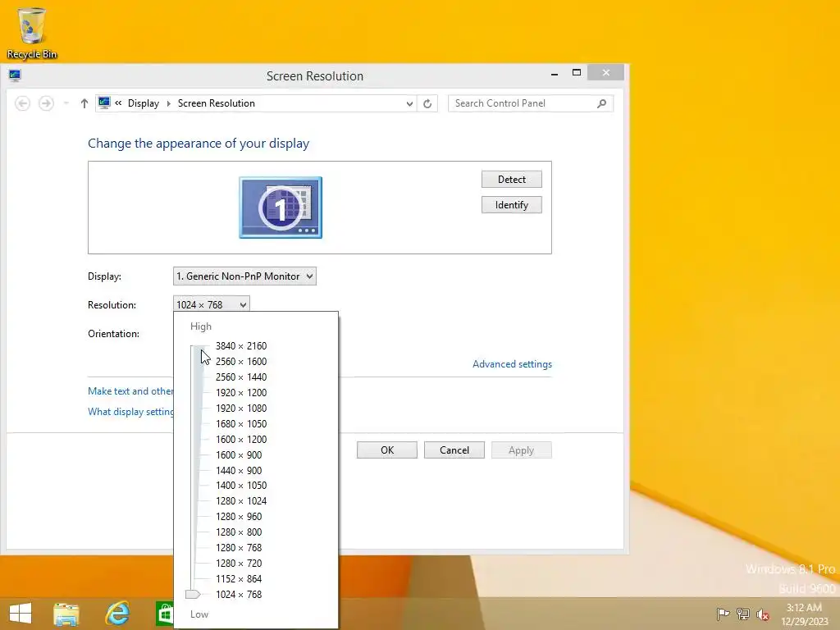Open What display settings link
This screenshot has height=630, width=840.
tap(130, 412)
